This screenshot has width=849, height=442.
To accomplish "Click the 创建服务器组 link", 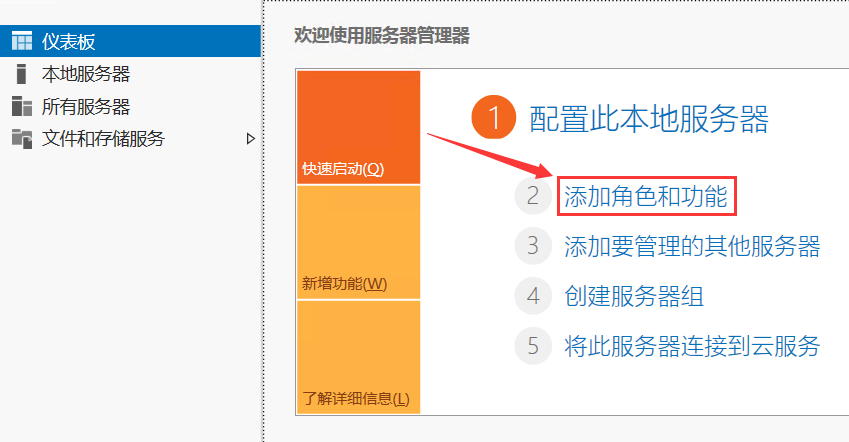I will click(x=634, y=296).
